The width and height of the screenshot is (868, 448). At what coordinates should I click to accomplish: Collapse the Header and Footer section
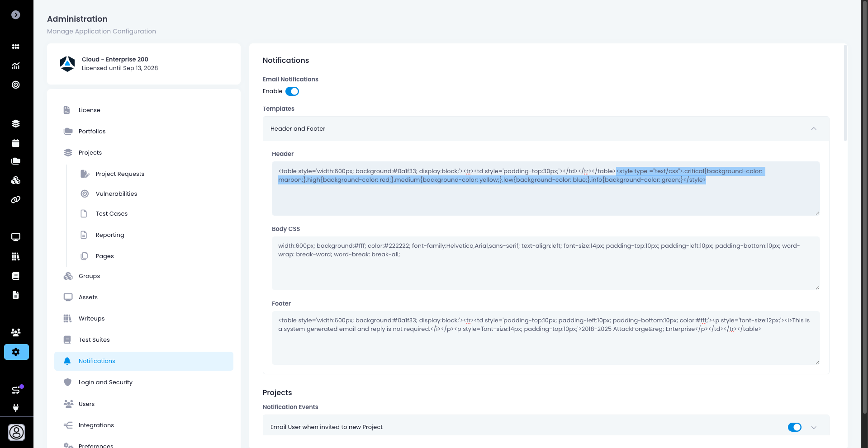click(813, 129)
